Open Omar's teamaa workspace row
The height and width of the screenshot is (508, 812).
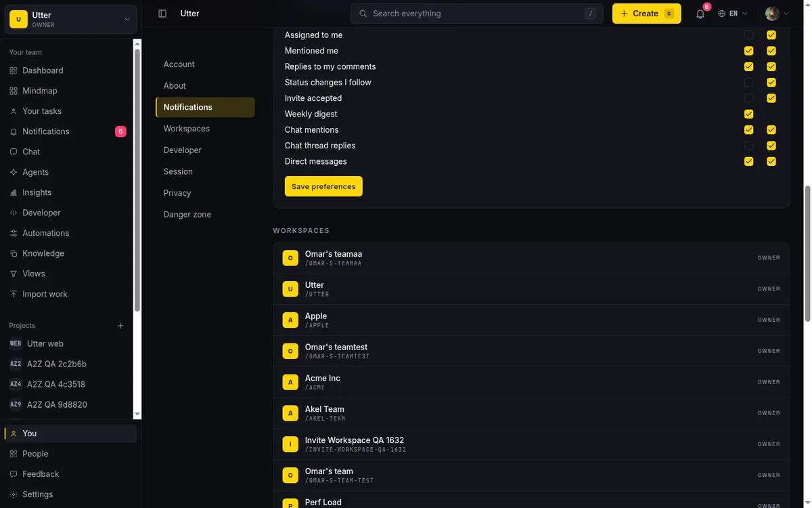coord(531,258)
